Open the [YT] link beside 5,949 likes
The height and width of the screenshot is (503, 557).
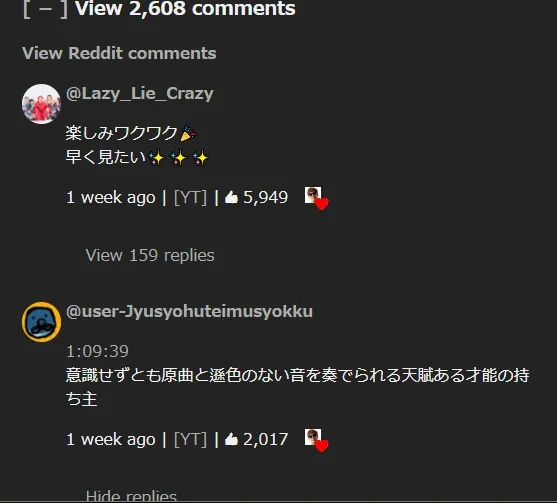click(190, 197)
